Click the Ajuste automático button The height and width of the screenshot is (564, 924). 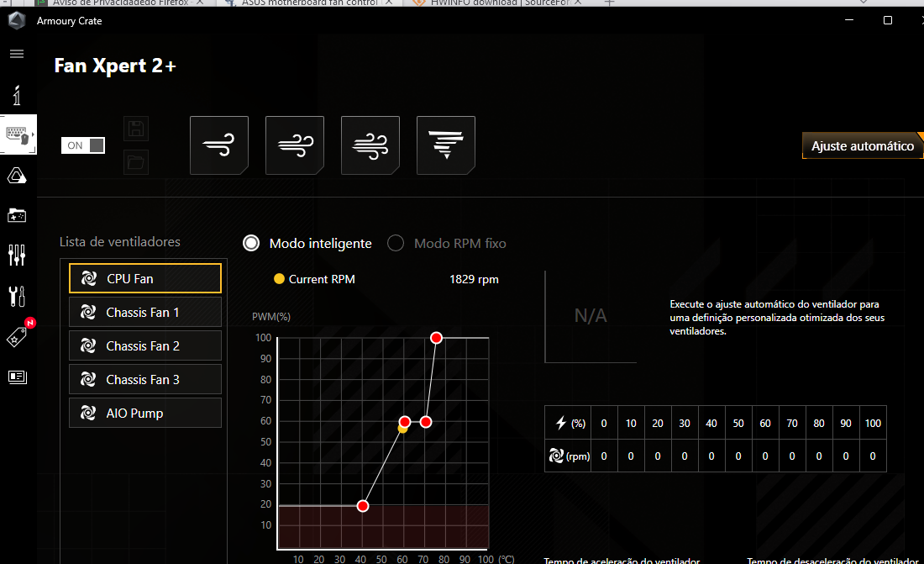pos(862,145)
